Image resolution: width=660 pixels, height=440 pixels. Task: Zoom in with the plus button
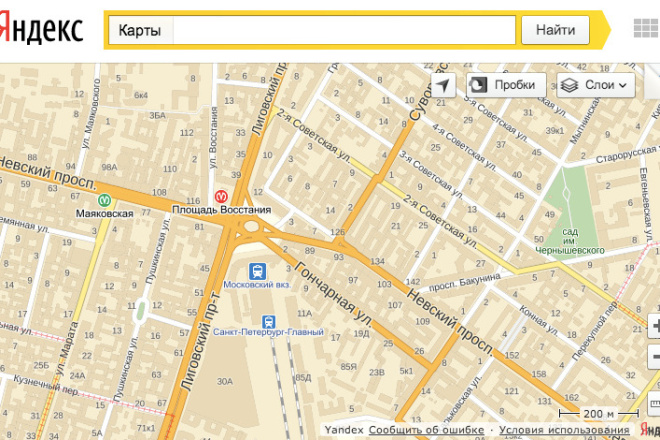pos(654,326)
